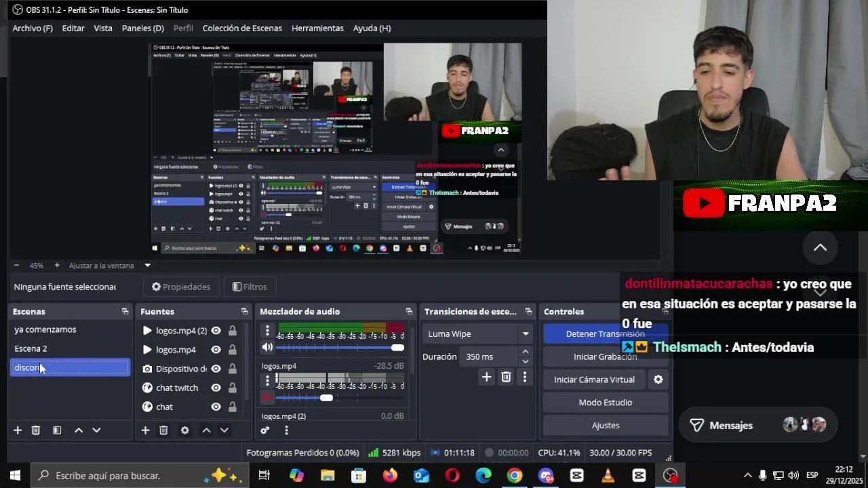The height and width of the screenshot is (488, 868).
Task: Open the Archivo (F) menu
Action: (33, 28)
